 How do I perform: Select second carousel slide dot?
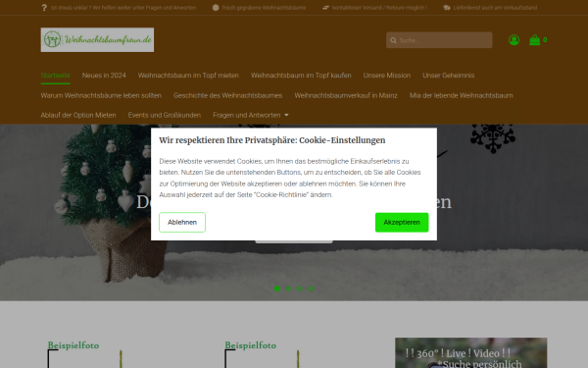tap(288, 289)
